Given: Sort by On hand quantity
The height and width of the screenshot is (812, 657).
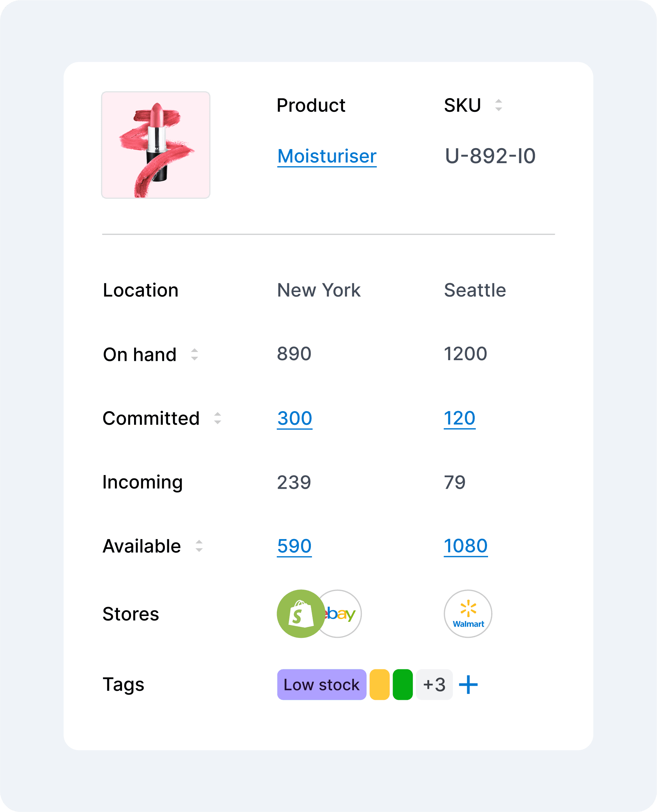Looking at the screenshot, I should (195, 354).
